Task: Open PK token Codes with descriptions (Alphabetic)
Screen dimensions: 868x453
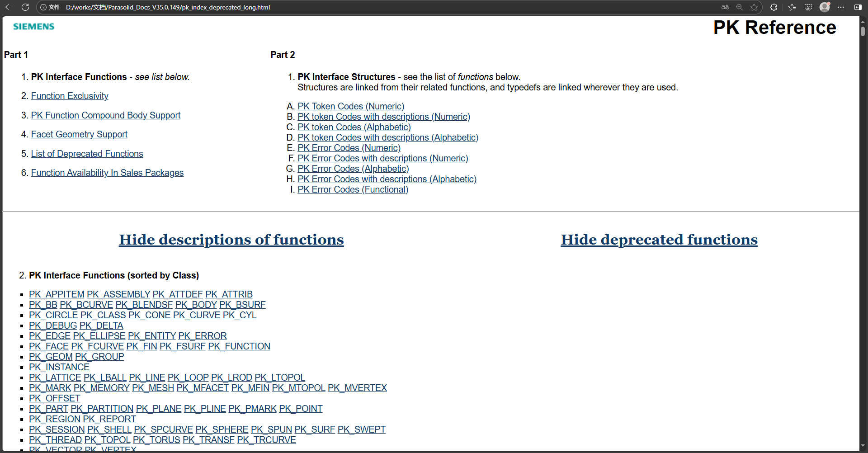Action: click(x=388, y=137)
